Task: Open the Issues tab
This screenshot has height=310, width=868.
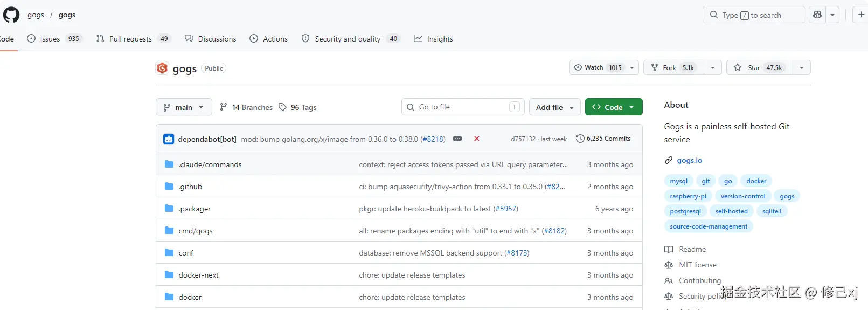Action: click(x=54, y=39)
